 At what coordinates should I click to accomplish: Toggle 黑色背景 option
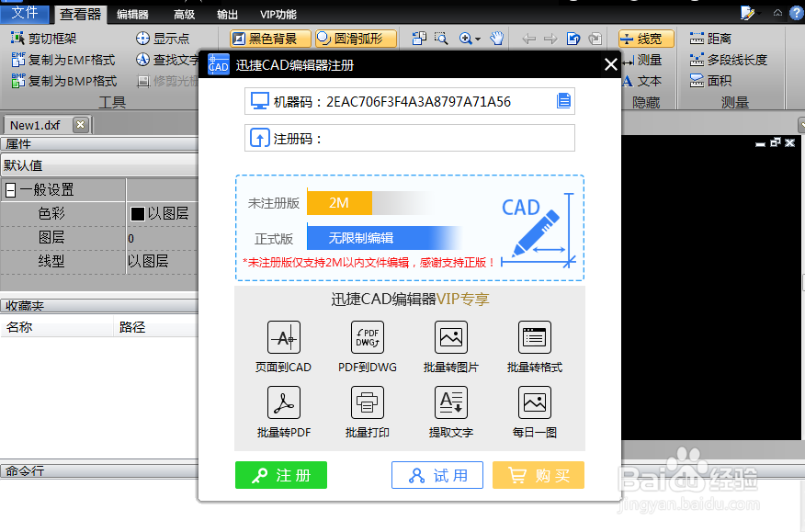click(270, 39)
